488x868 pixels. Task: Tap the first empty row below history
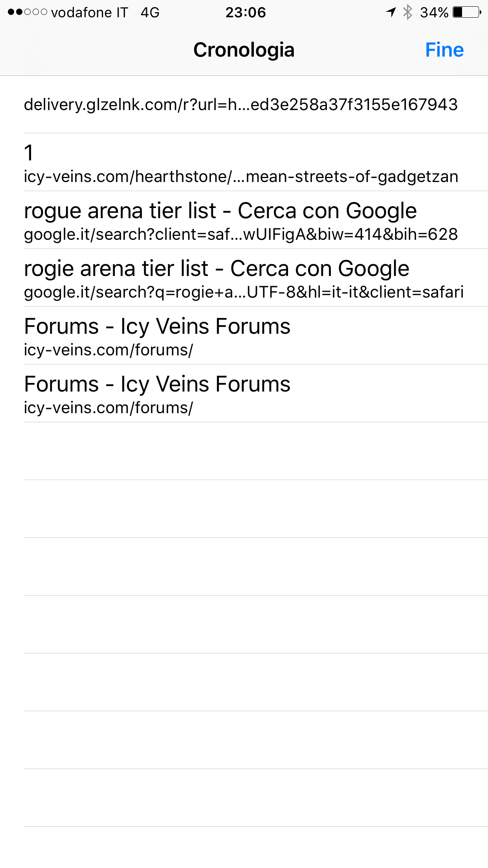(255, 451)
